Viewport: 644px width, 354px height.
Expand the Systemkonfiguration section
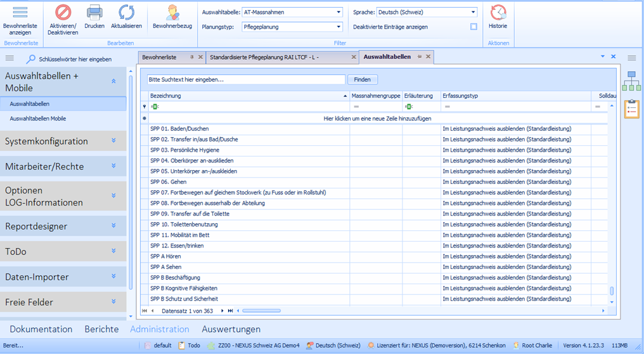63,141
